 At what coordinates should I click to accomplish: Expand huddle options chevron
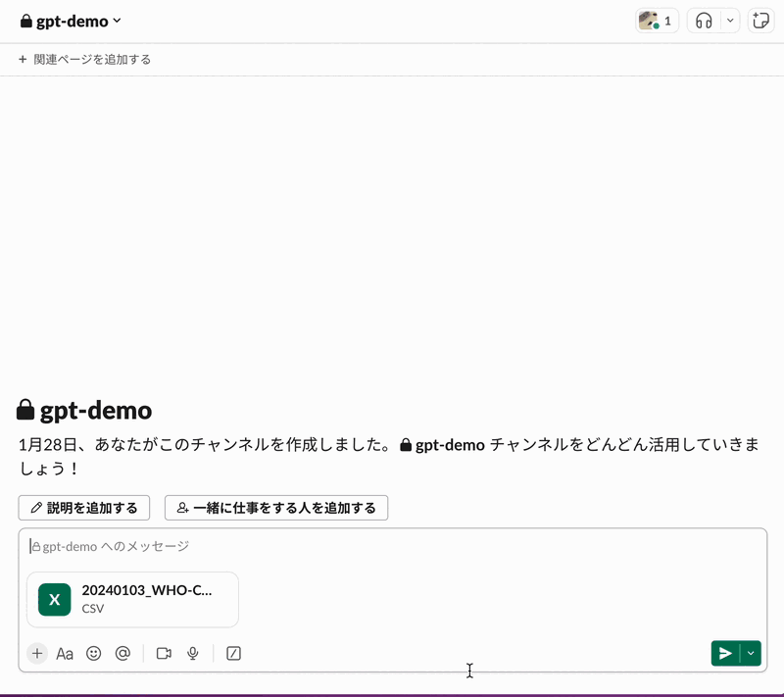coord(730,21)
